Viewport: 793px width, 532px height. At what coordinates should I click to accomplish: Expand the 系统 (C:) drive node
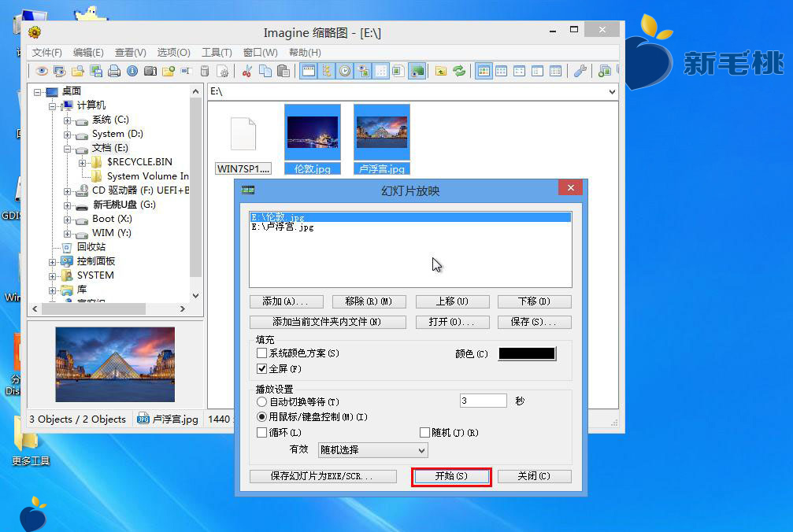[x=67, y=120]
